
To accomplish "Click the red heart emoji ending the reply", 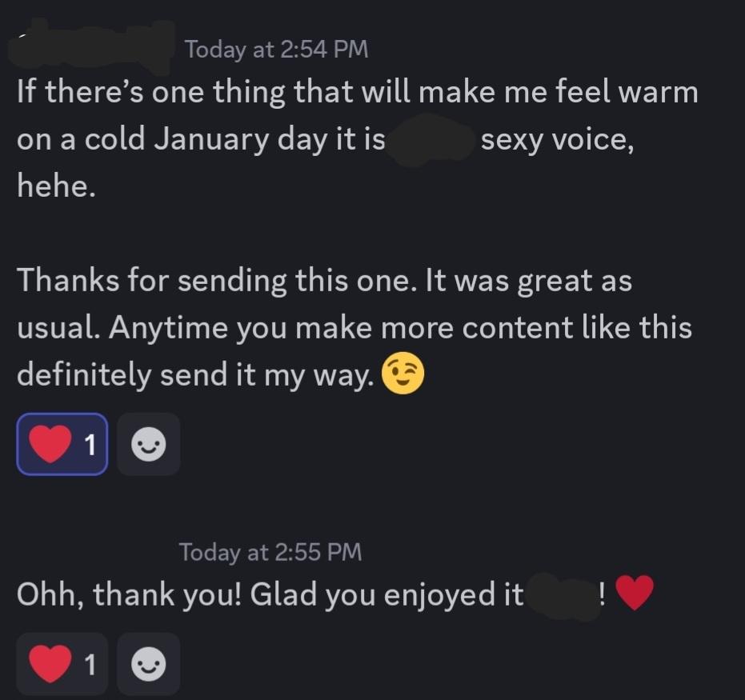I will 635,594.
